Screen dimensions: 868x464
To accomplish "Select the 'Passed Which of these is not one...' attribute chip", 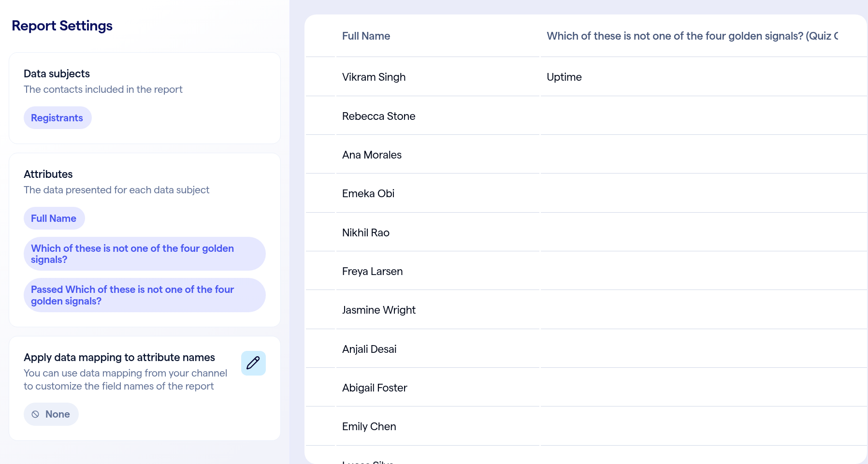I will [145, 295].
